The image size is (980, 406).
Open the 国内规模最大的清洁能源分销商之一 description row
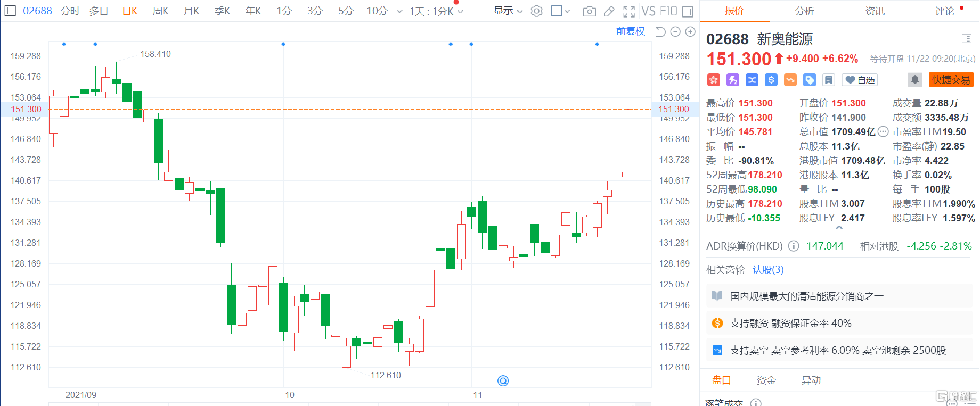click(x=839, y=296)
